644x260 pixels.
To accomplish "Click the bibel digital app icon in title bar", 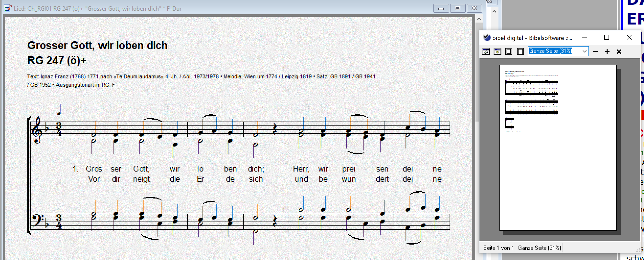I will pos(487,37).
